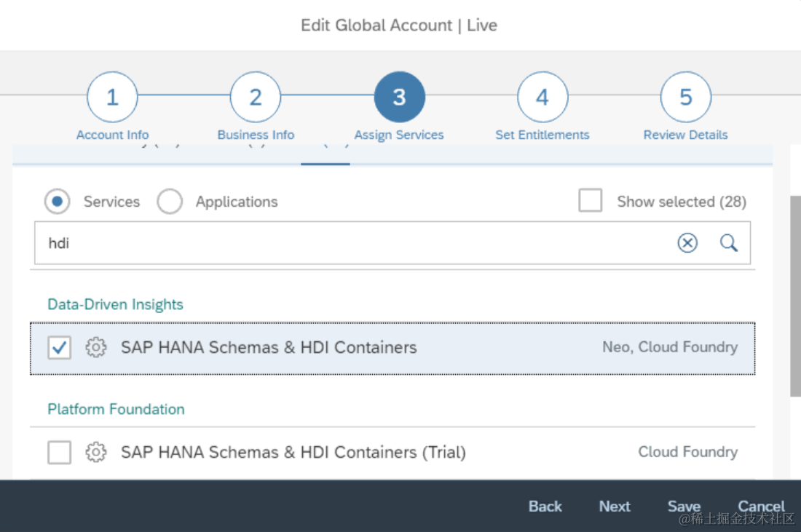Cancel editing the global account
801x532 pixels.
(x=761, y=507)
